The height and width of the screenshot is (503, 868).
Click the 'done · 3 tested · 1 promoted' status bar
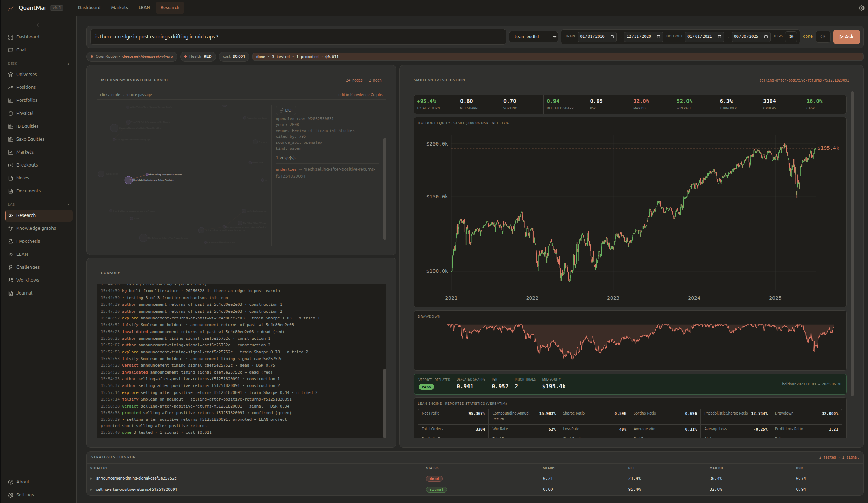point(558,57)
